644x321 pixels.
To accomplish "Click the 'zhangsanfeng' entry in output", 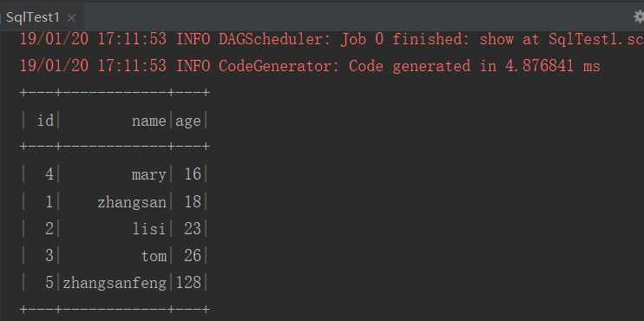I will pos(115,283).
